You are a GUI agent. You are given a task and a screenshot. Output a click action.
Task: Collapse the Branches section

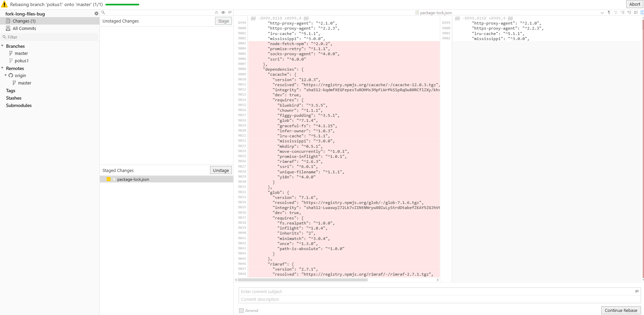point(3,46)
